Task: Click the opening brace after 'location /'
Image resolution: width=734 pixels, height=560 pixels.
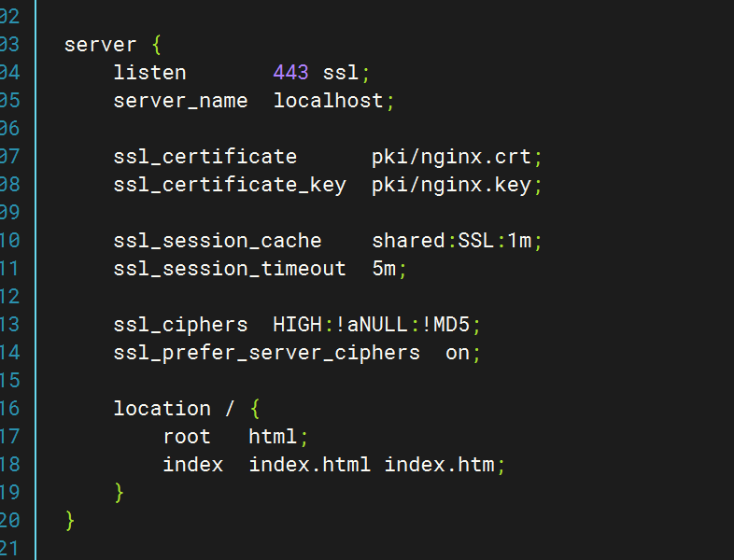Action: pyautogui.click(x=255, y=409)
